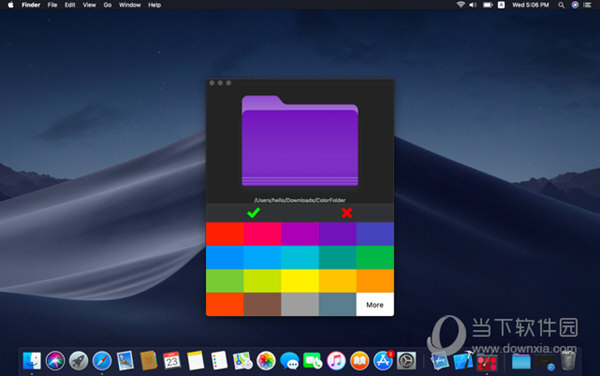
Task: Open Maps app in dock
Action: (242, 361)
